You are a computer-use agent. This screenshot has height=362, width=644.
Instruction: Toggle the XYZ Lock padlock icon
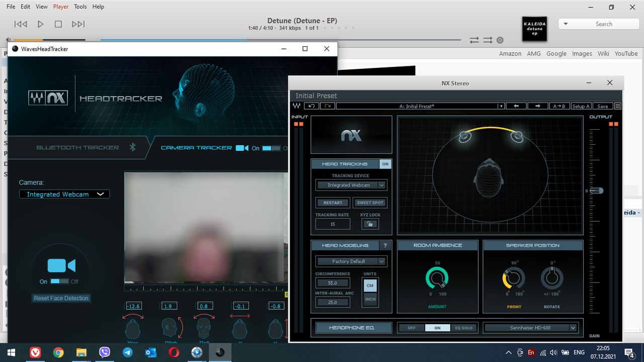[370, 224]
